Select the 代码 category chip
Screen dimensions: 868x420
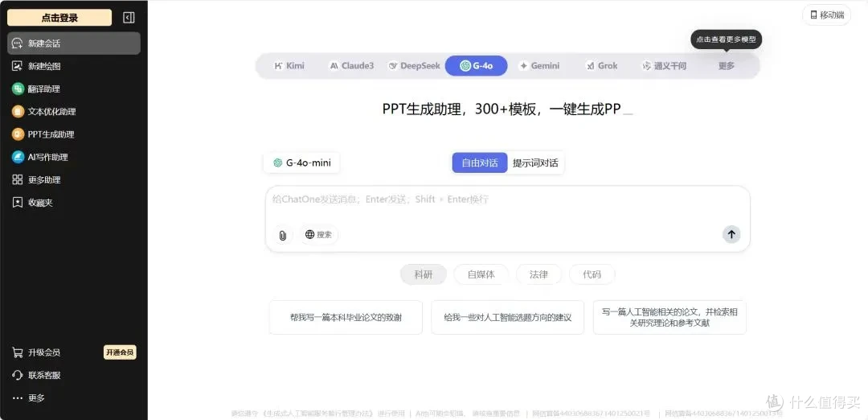592,274
